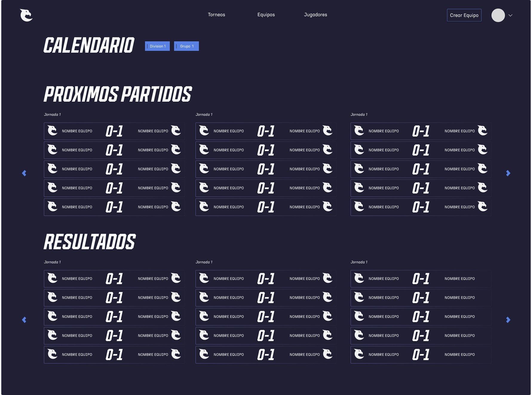Go to the Jugadores page
532x395 pixels.
click(315, 15)
